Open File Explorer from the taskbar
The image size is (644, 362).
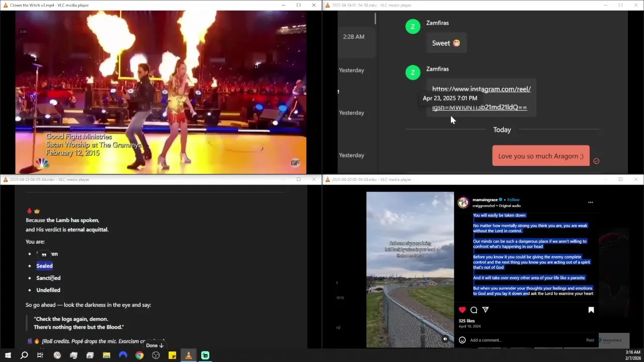pyautogui.click(x=107, y=355)
